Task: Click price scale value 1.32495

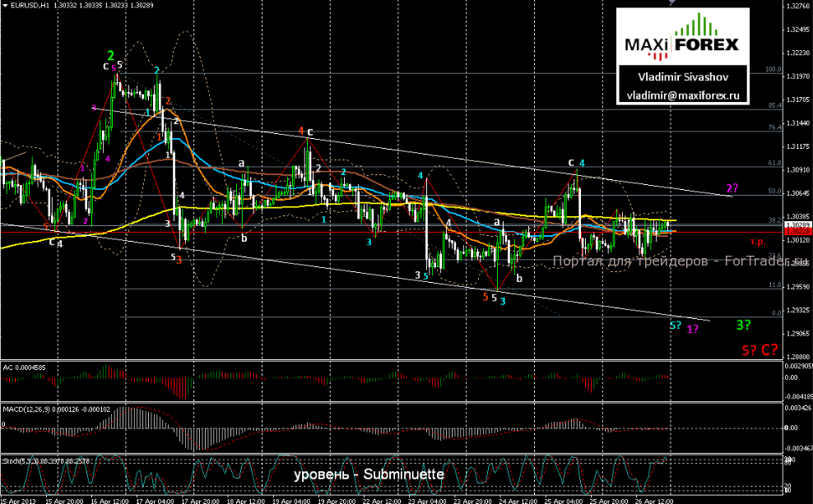Action: coord(798,30)
